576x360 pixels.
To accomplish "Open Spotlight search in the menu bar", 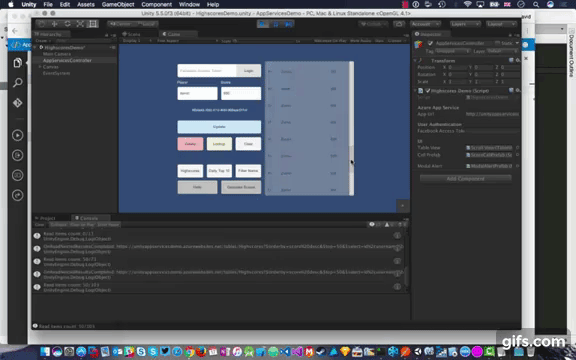I will pyautogui.click(x=536, y=4).
